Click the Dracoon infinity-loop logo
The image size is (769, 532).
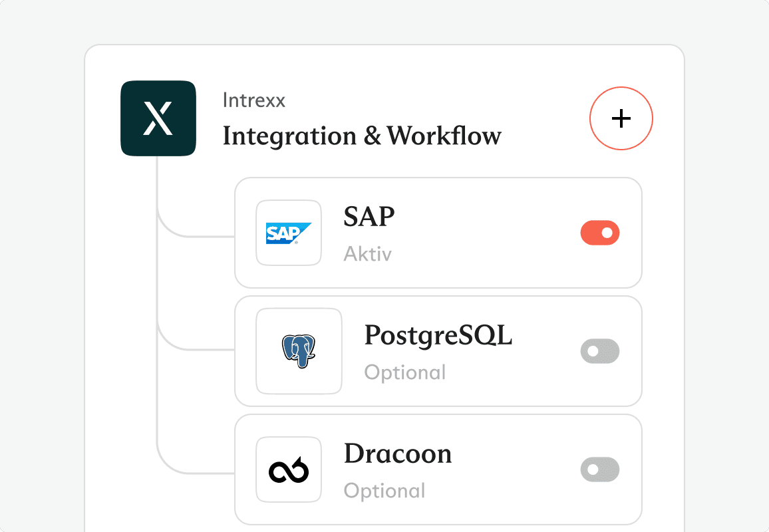289,470
